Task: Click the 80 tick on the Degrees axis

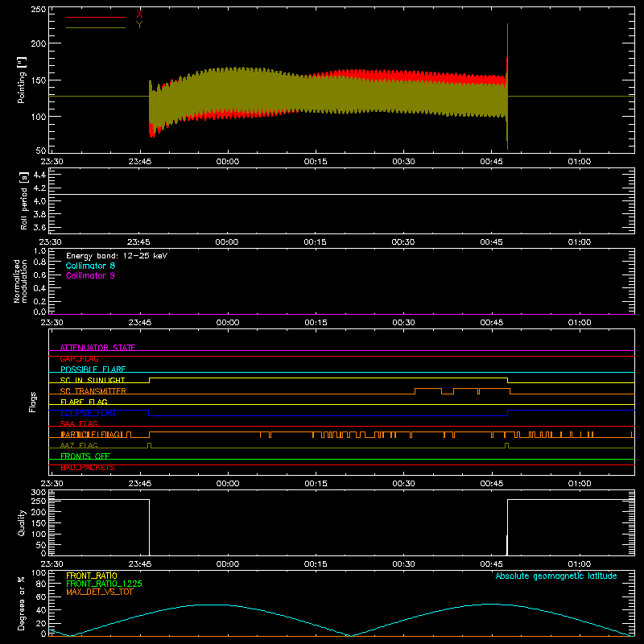Action: click(x=41, y=584)
